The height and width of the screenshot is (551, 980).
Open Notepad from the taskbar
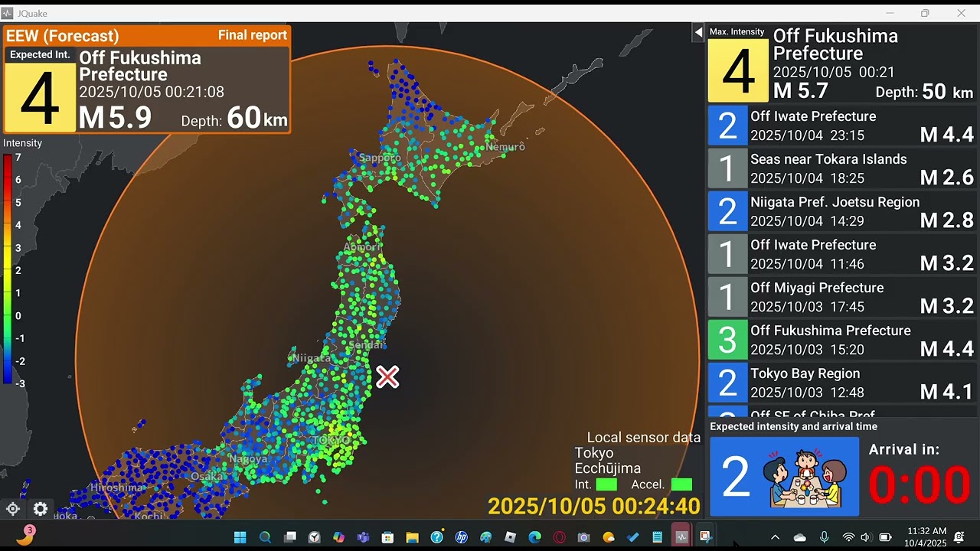tap(657, 537)
